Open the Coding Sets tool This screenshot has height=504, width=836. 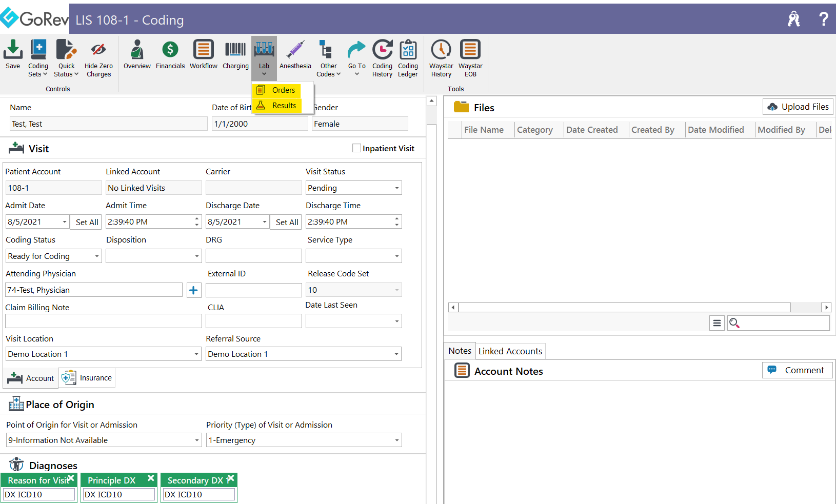point(38,58)
